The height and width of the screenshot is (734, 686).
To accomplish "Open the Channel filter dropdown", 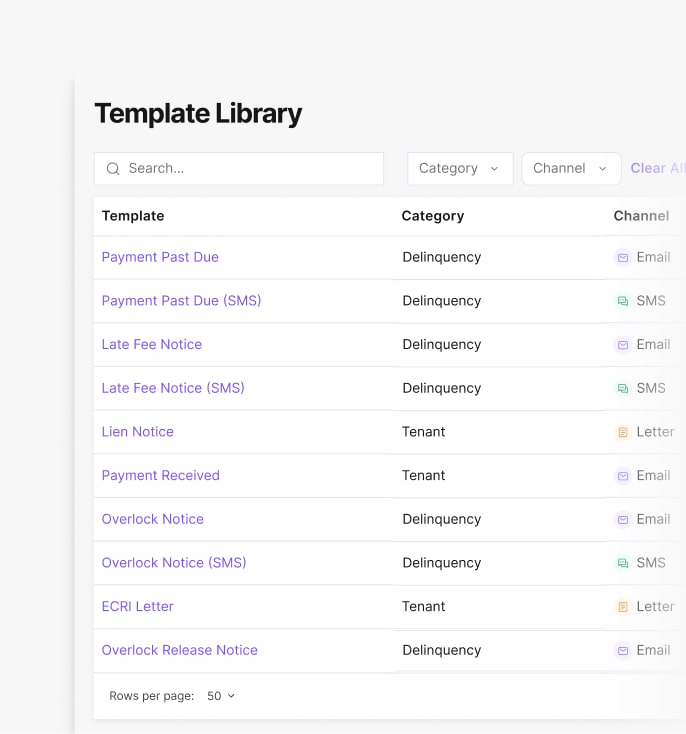I will (x=571, y=169).
